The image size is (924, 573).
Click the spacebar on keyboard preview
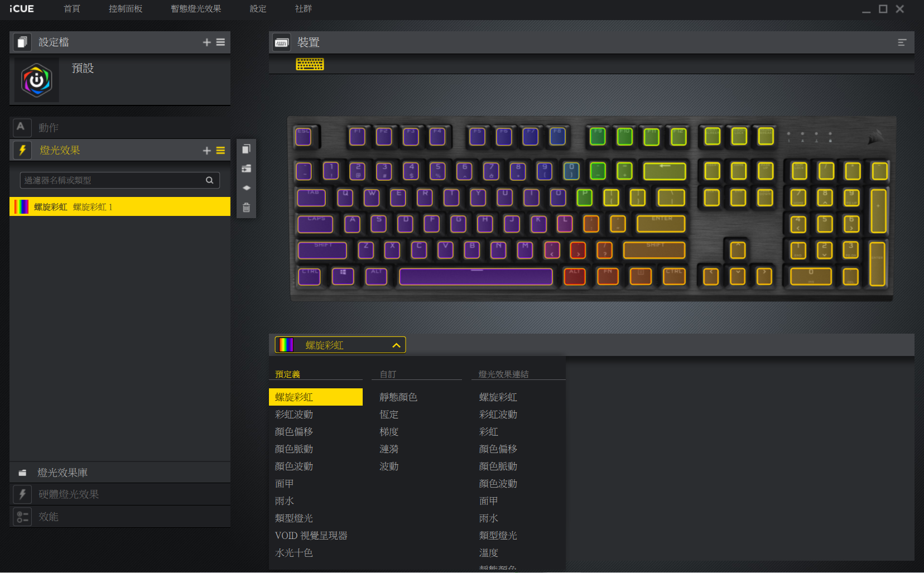476,276
